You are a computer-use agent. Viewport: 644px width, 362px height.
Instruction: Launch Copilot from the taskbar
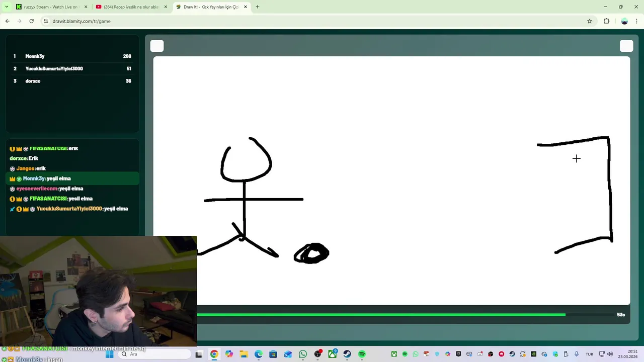229,354
